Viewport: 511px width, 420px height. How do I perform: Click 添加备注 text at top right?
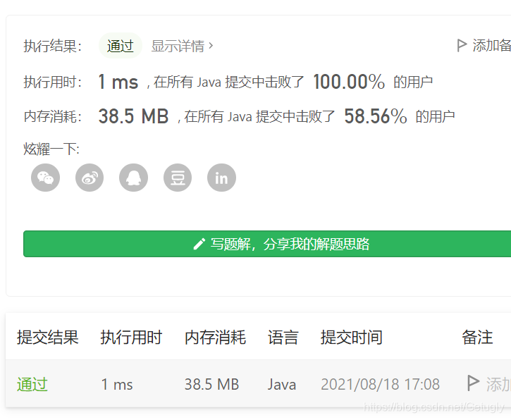(x=491, y=45)
